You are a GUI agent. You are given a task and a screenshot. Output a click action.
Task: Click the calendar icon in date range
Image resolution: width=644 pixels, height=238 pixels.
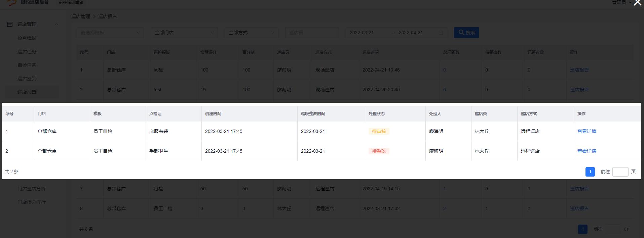[x=441, y=33]
